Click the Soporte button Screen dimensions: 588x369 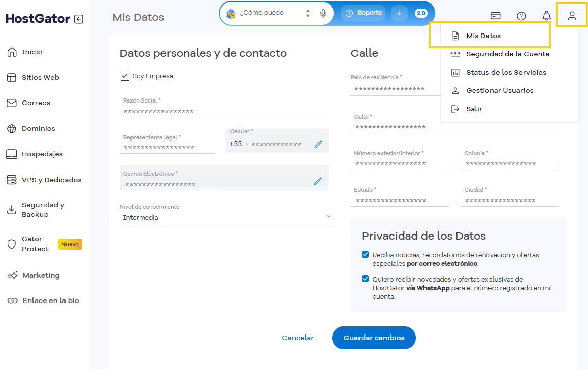click(364, 13)
